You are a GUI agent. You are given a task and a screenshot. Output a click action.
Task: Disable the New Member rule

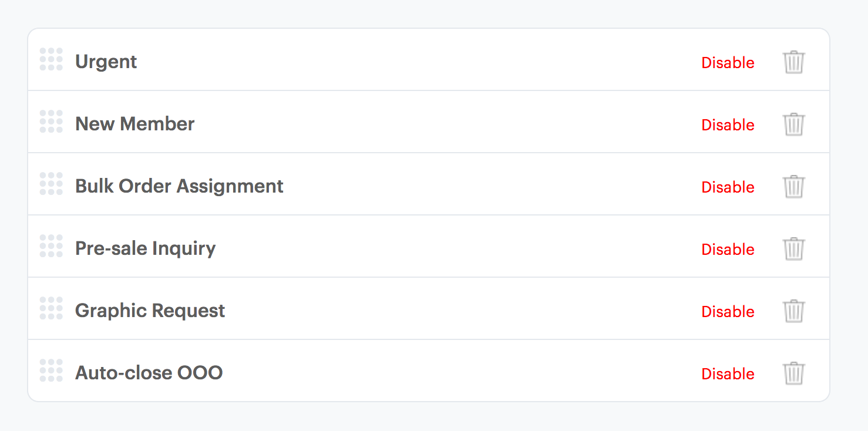click(728, 125)
